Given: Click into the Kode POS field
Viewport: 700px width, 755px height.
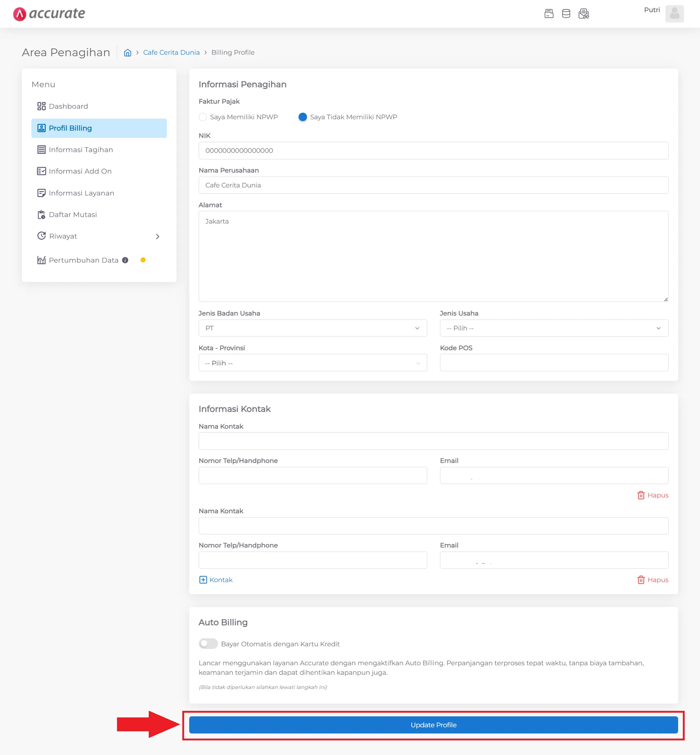Looking at the screenshot, I should pyautogui.click(x=554, y=363).
